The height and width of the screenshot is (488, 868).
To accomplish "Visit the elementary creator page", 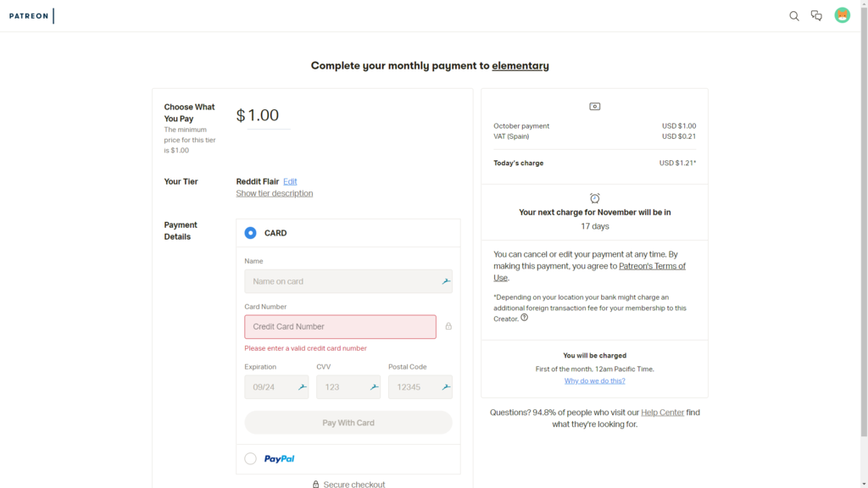I will pos(520,65).
